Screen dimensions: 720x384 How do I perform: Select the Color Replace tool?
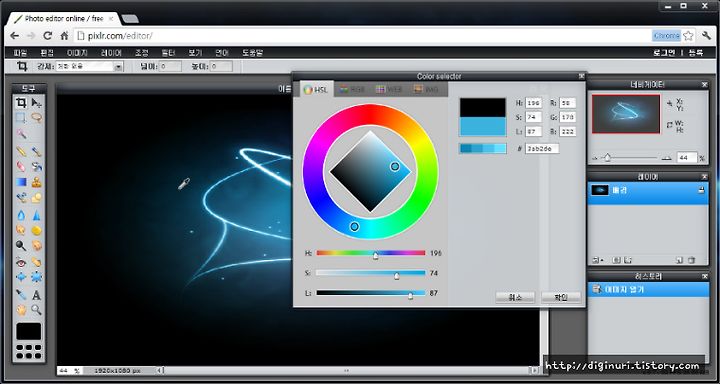(21, 198)
